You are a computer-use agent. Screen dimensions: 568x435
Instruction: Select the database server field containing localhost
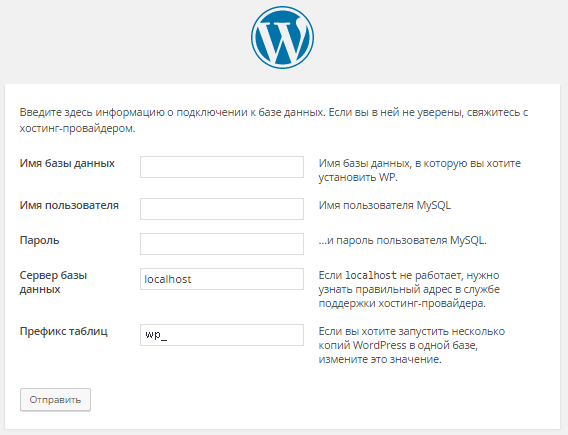pos(222,279)
